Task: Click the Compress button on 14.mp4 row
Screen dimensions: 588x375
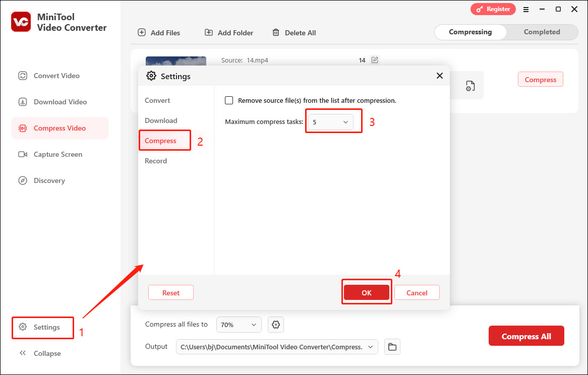Action: tap(541, 80)
